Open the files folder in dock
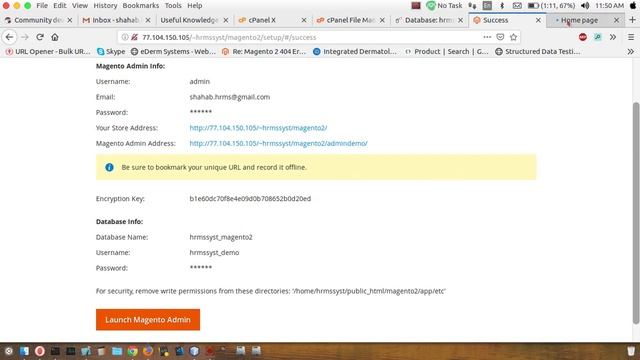 pyautogui.click(x=117, y=351)
